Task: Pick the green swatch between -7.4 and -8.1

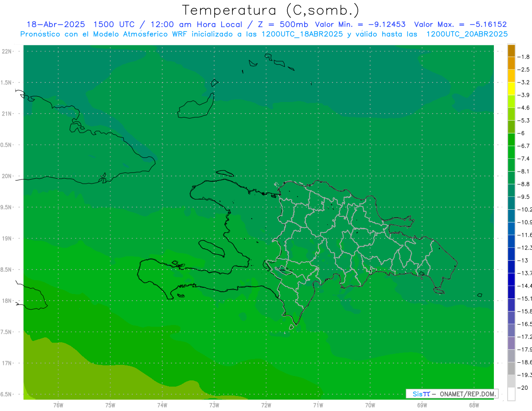Action: [511, 165]
